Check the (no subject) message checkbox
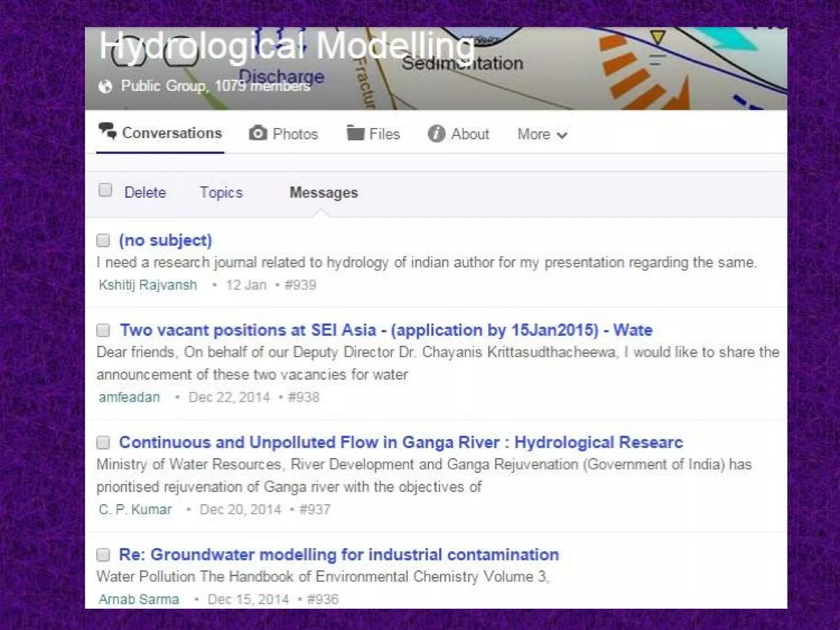Viewport: 840px width, 630px height. [103, 240]
